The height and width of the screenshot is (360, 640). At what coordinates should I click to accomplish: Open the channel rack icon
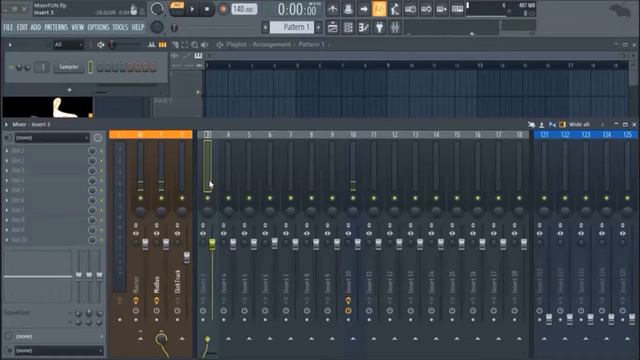[x=348, y=27]
